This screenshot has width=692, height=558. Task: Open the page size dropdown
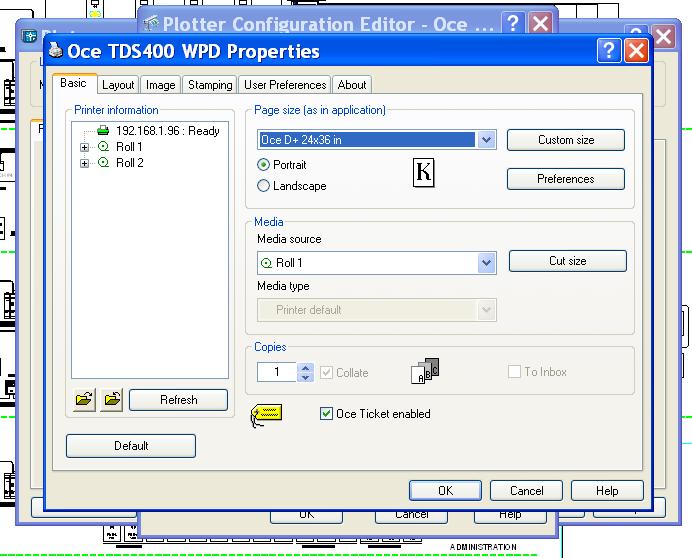click(x=486, y=140)
